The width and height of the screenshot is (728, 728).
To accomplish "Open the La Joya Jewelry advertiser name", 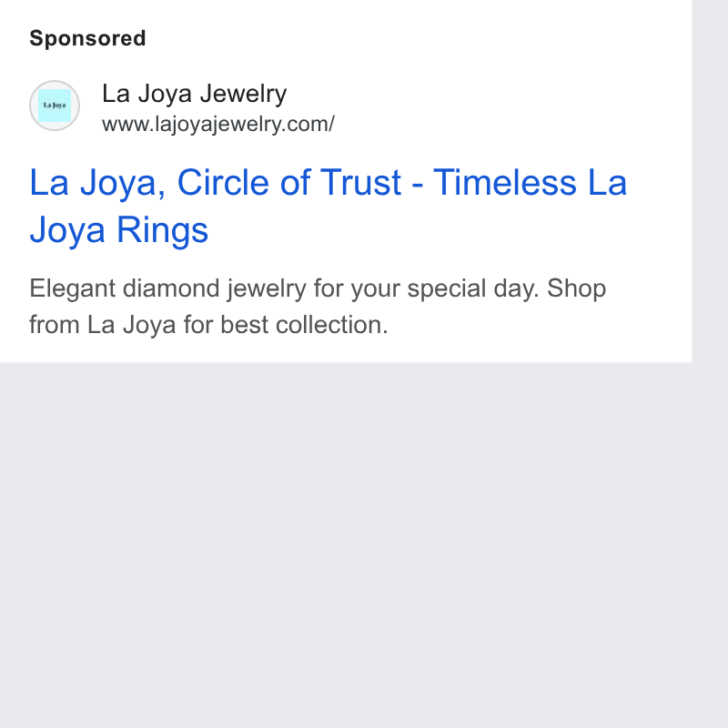I will coord(194,94).
